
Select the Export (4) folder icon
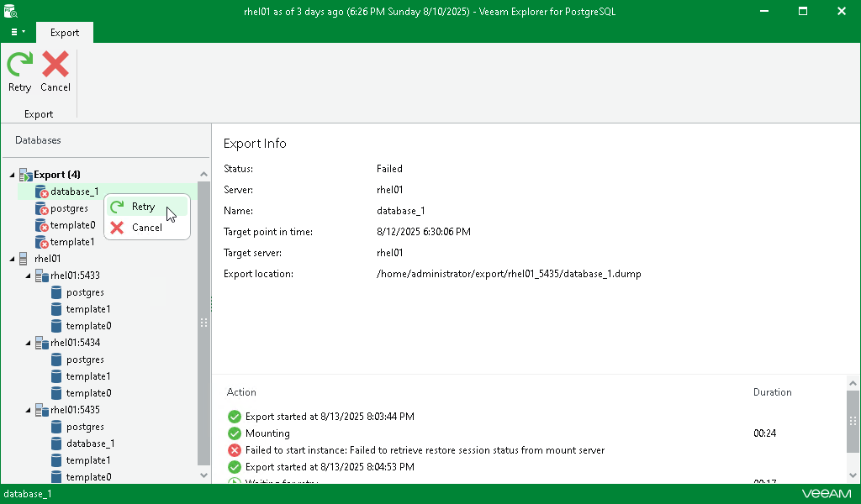[x=26, y=175]
